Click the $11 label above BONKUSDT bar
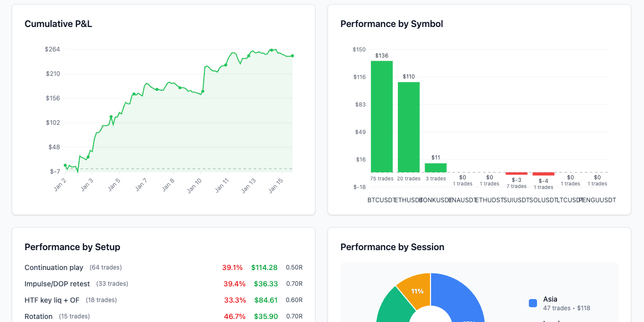This screenshot has width=644, height=322. [x=436, y=157]
